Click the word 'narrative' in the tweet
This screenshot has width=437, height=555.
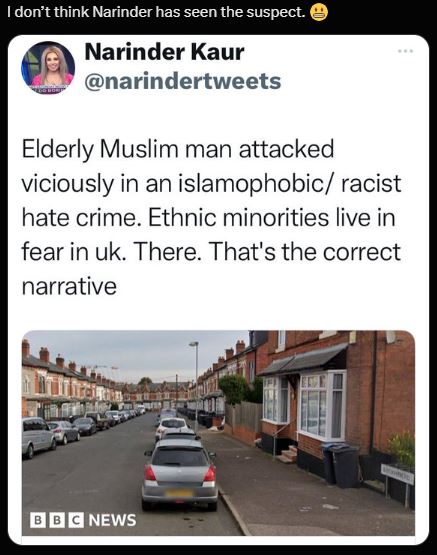click(x=69, y=286)
